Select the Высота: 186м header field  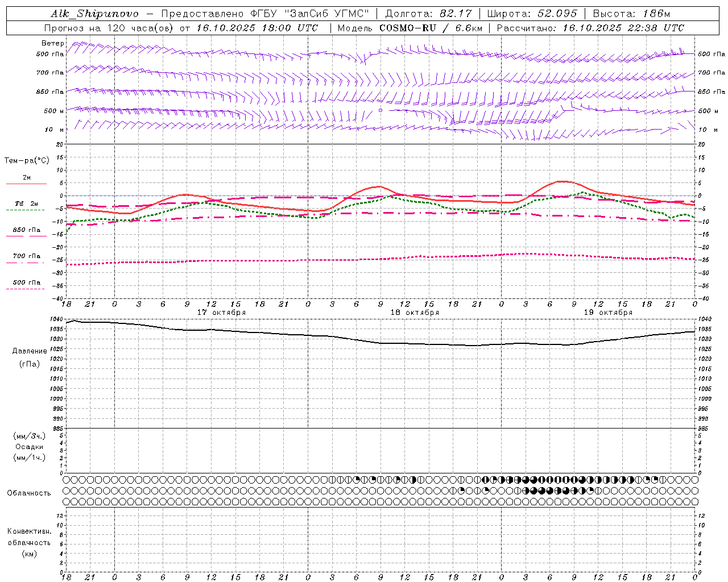click(632, 14)
